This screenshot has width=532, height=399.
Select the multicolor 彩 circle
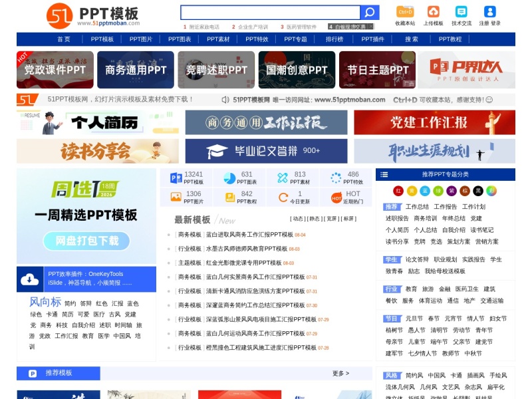click(x=491, y=191)
